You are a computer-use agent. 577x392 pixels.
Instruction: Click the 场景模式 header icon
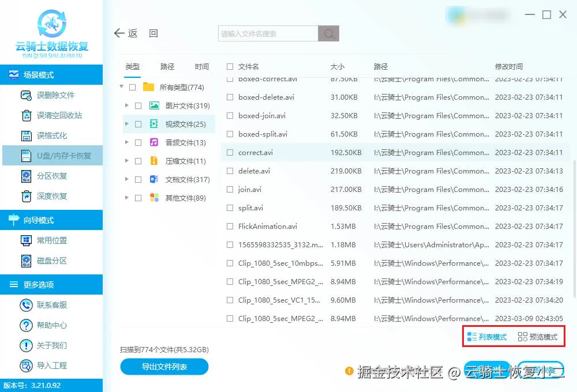14,74
